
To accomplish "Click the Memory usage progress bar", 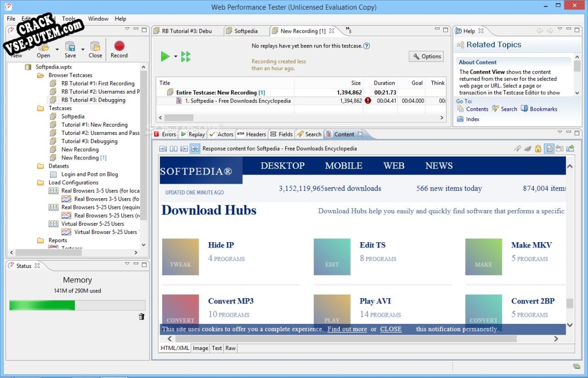I will (x=77, y=305).
